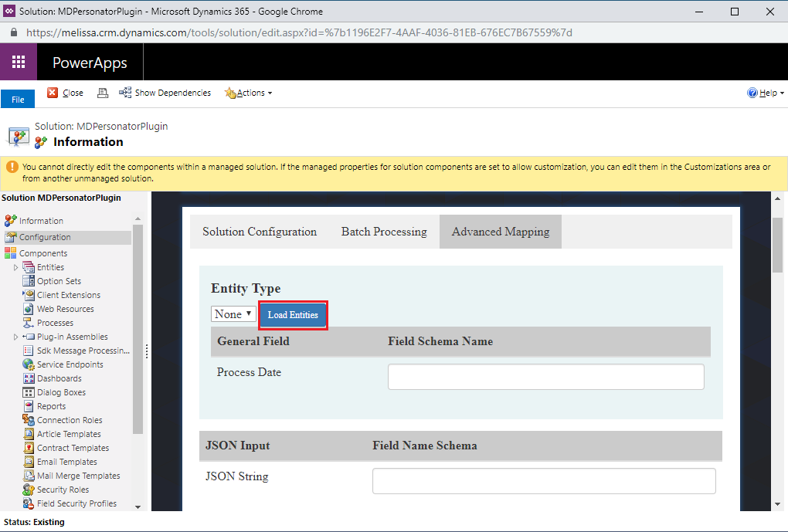Select Dashboards in tree
The width and height of the screenshot is (788, 532).
(59, 378)
